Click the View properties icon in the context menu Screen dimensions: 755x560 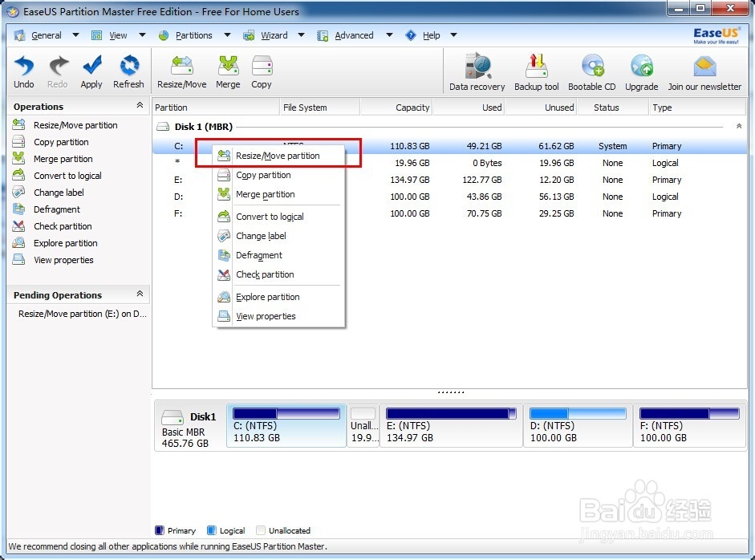click(x=224, y=316)
